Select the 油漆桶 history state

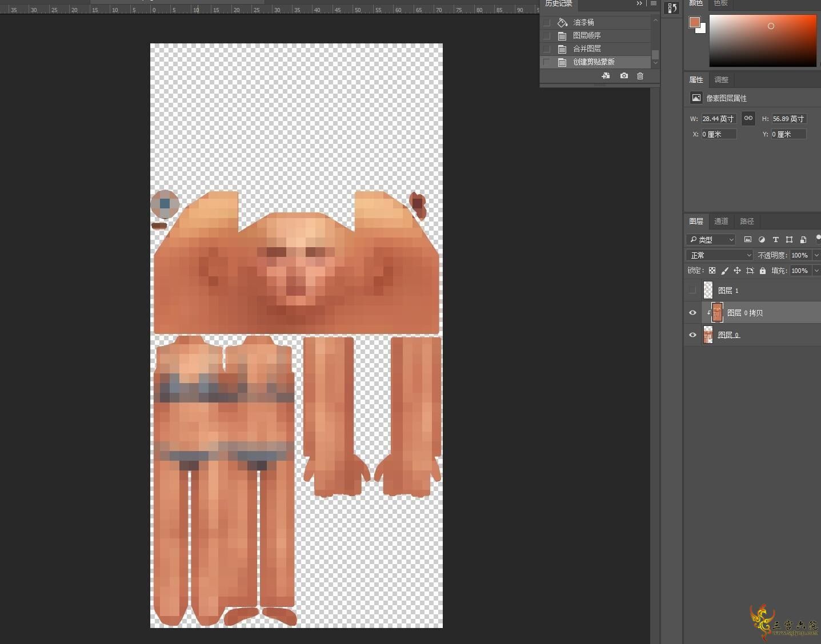coord(595,22)
